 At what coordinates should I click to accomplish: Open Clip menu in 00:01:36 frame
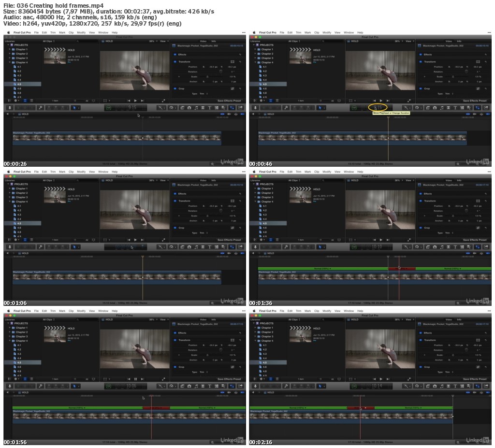pos(317,172)
